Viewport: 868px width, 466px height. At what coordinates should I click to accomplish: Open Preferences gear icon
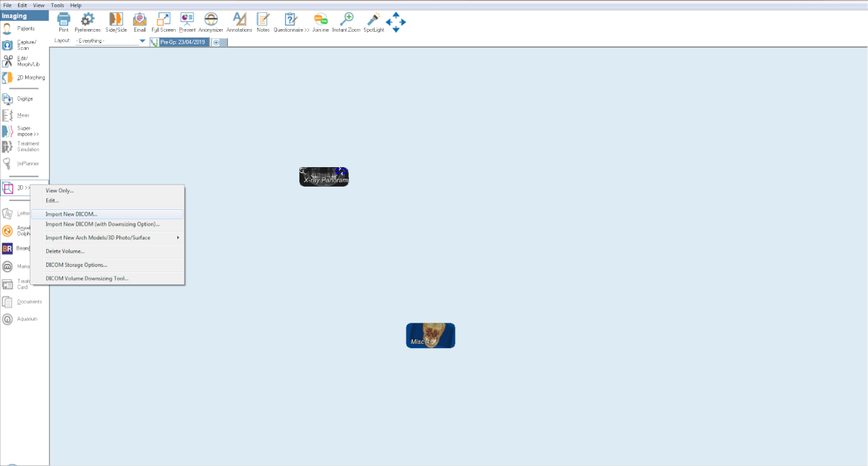pyautogui.click(x=88, y=20)
